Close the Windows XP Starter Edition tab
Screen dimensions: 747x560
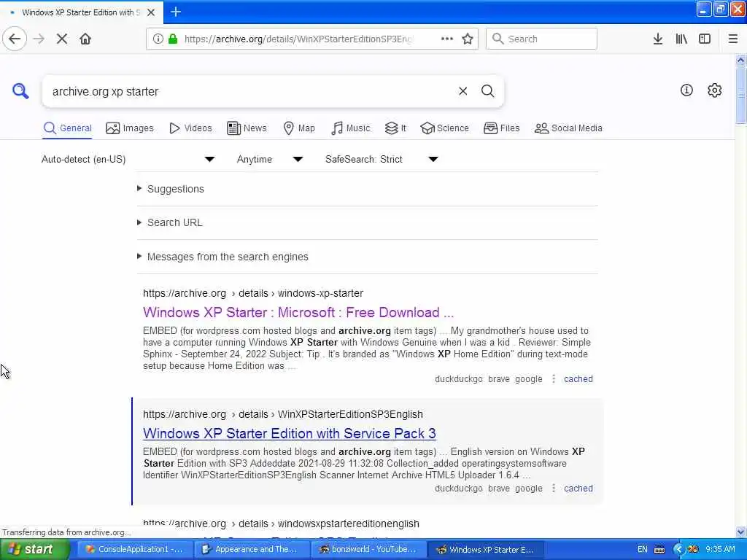[151, 12]
